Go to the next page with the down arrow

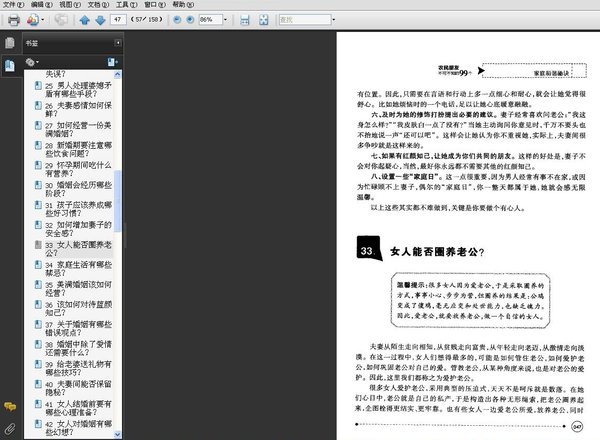click(100, 20)
